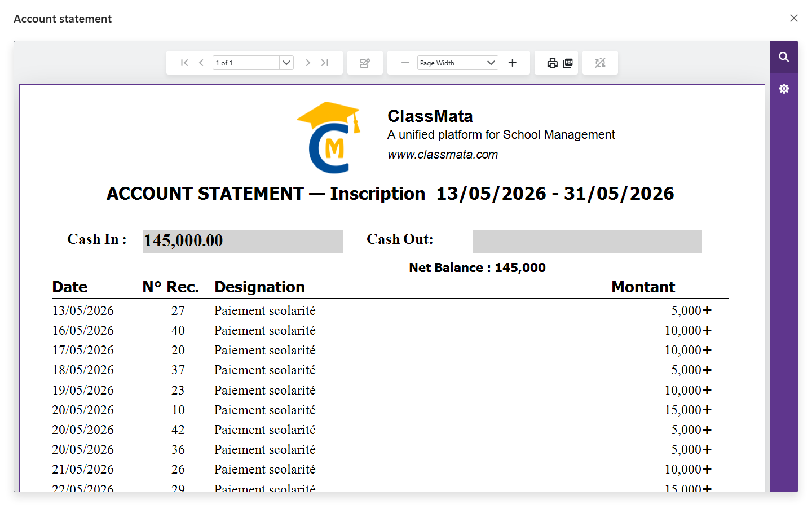This screenshot has width=812, height=508.
Task: Close the Account statement dialog
Action: (794, 18)
